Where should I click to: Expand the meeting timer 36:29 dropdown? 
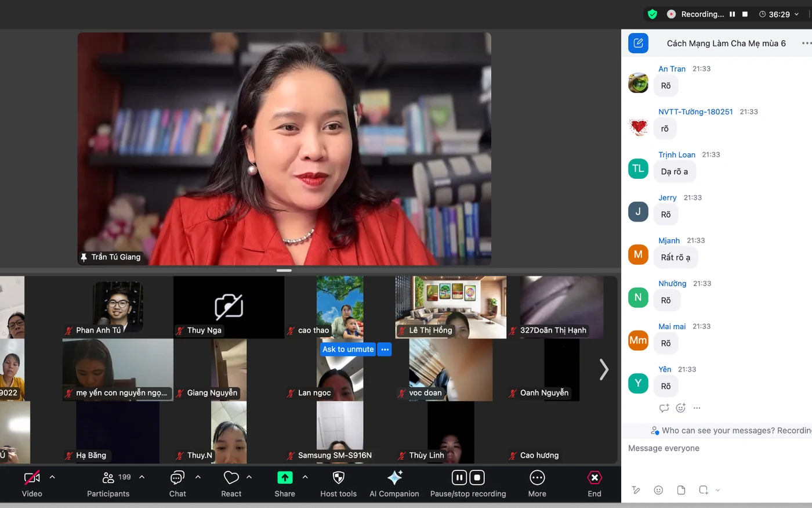pyautogui.click(x=796, y=14)
